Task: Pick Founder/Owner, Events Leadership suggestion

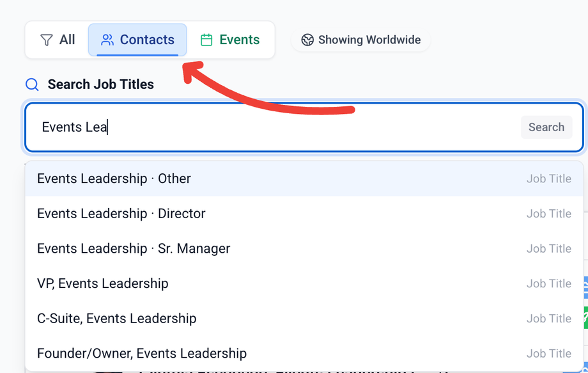Action: pos(142,353)
